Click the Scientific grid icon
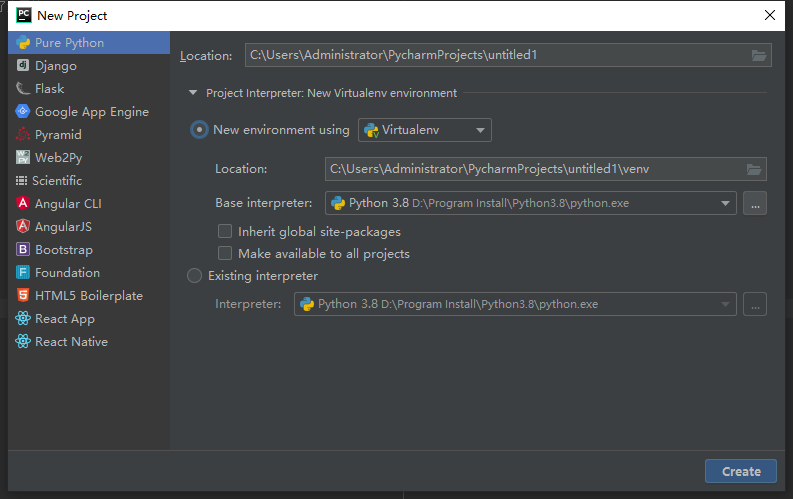Viewport: 793px width, 499px height. click(x=21, y=180)
